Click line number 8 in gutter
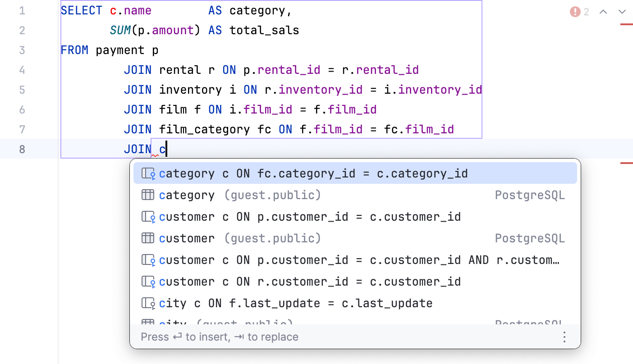This screenshot has width=633, height=364. point(22,149)
